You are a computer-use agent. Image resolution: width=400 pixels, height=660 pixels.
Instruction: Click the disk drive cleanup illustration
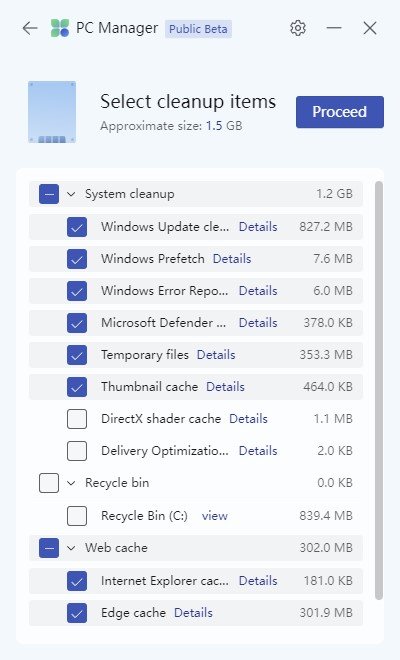[52, 112]
